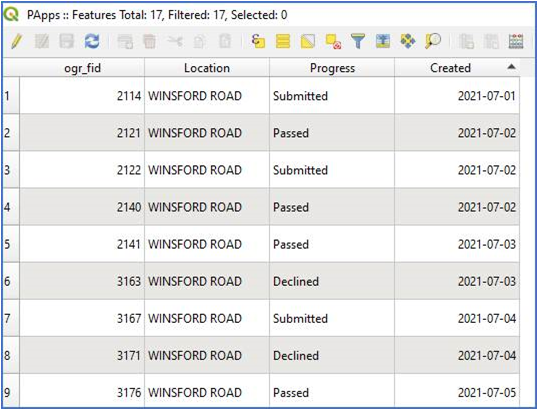
Task: Open select features by expression
Action: [x=258, y=42]
